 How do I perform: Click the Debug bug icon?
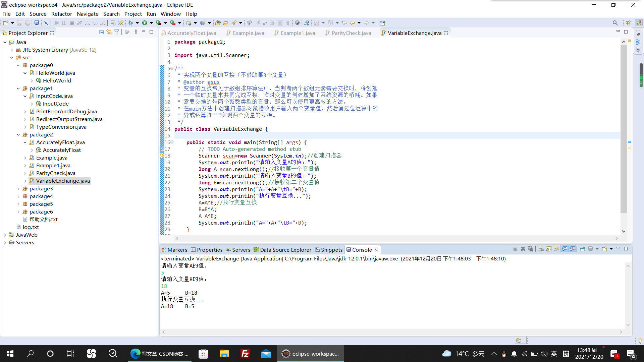point(131,23)
